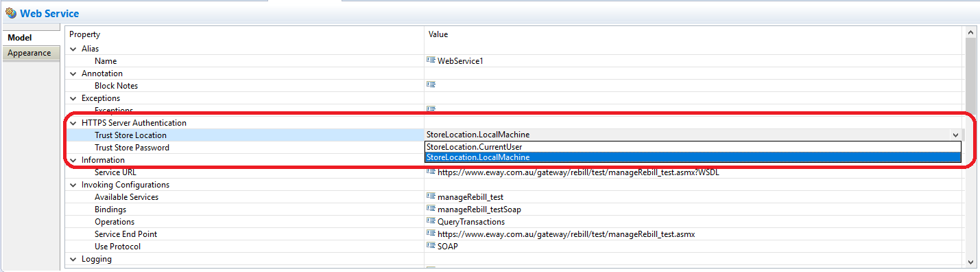
Task: Click the value icon beside manageRebill_test service
Action: coord(431,196)
